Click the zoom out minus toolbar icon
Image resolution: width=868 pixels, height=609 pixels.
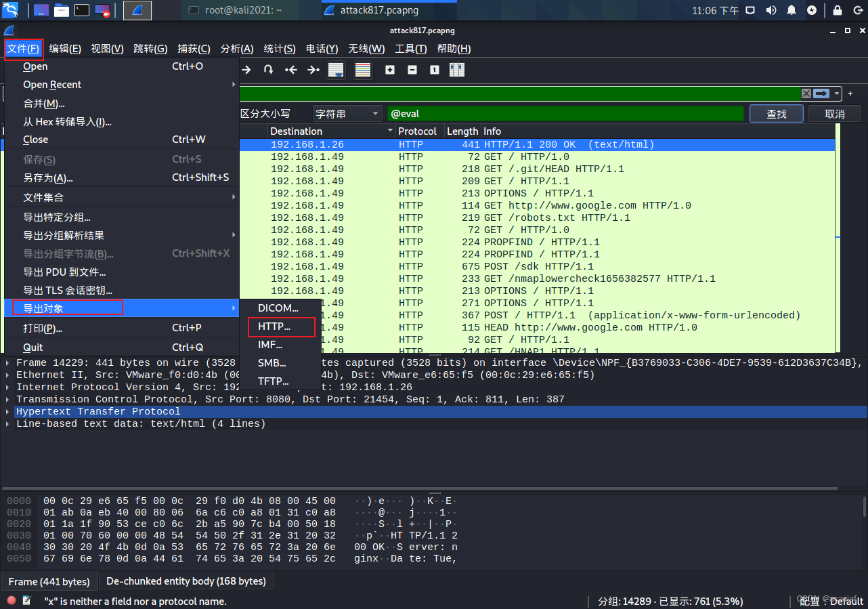tap(412, 70)
